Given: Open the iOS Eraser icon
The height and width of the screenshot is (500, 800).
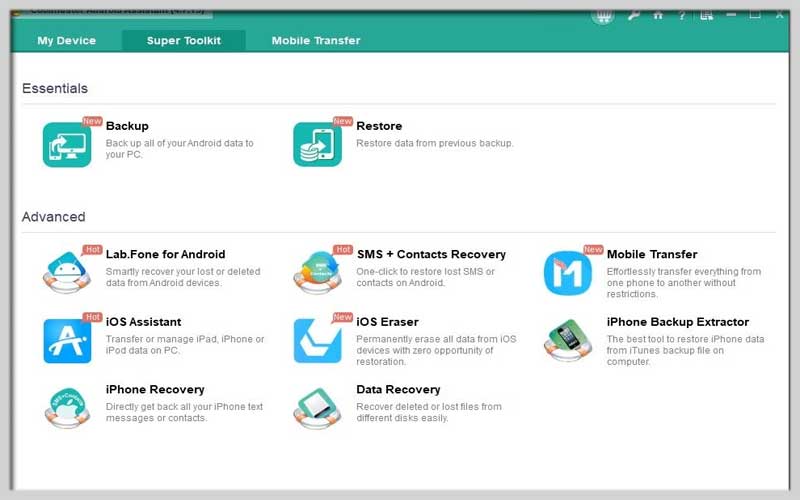Looking at the screenshot, I should [x=317, y=341].
